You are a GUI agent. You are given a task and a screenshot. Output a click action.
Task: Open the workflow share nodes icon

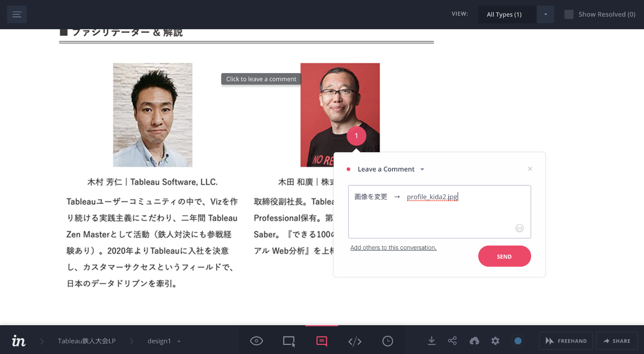pos(452,341)
